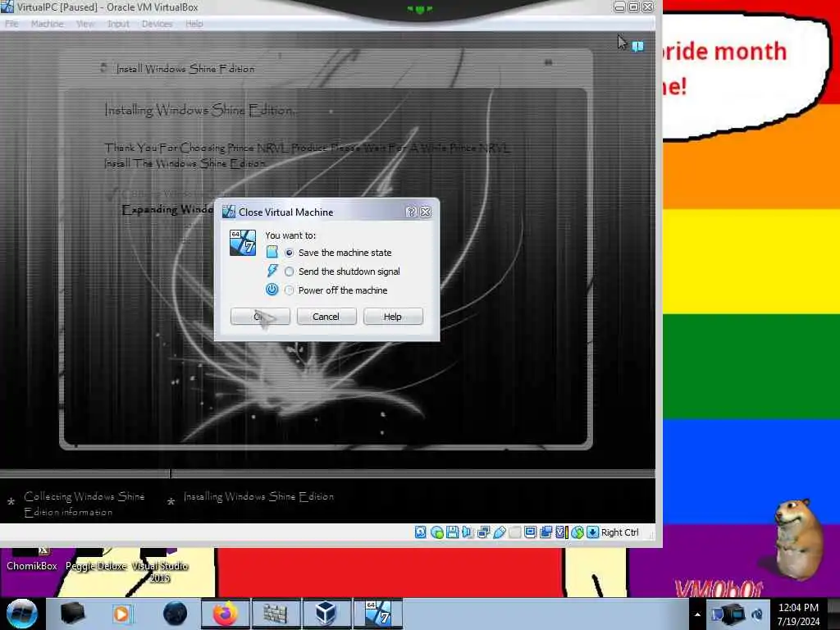Image resolution: width=840 pixels, height=630 pixels.
Task: Click the keyboard capture arrow icon near Right Ctrl
Action: point(592,532)
